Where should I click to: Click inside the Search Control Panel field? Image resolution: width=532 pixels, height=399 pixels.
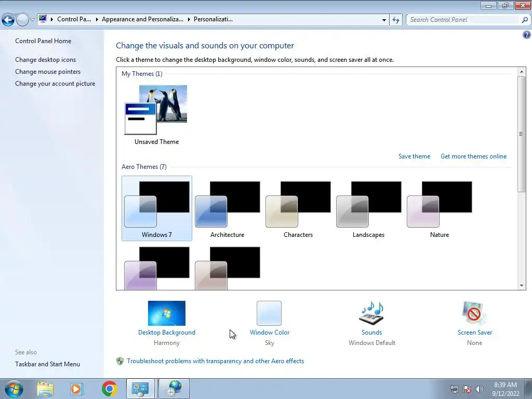point(463,20)
